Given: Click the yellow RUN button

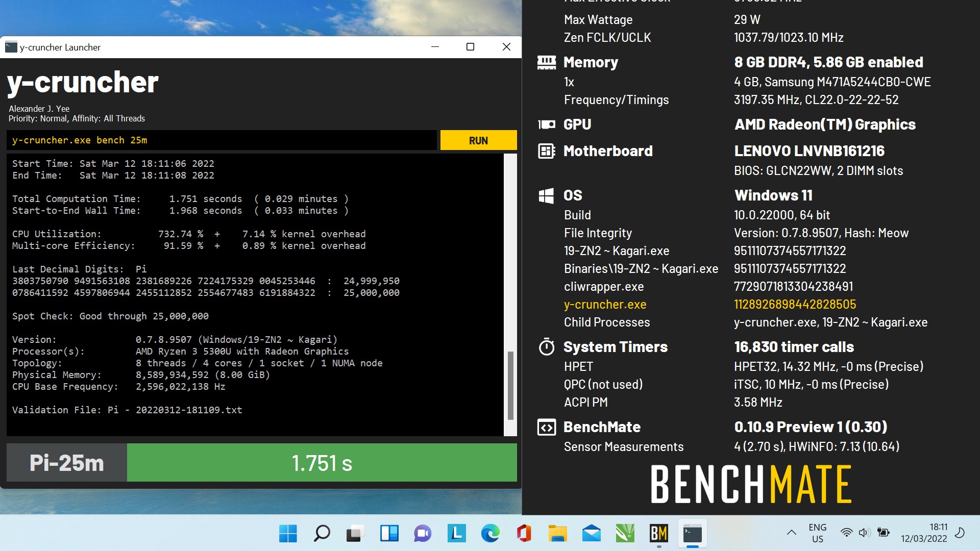Looking at the screenshot, I should point(478,140).
